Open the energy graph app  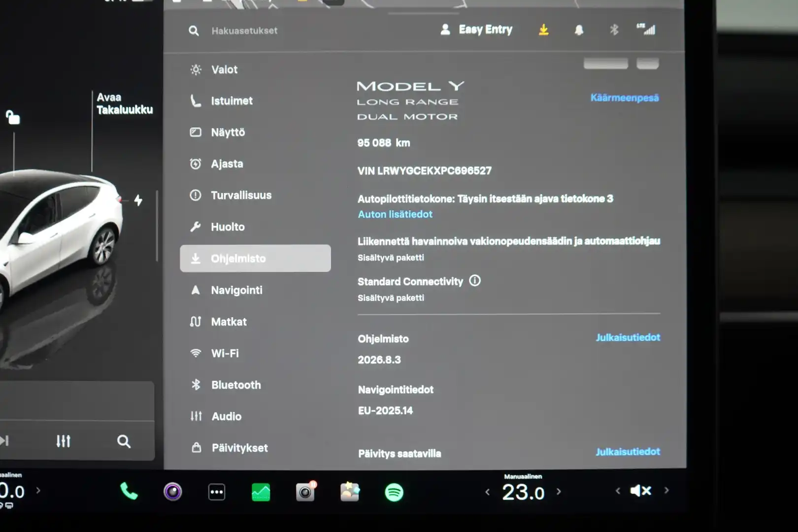[261, 492]
